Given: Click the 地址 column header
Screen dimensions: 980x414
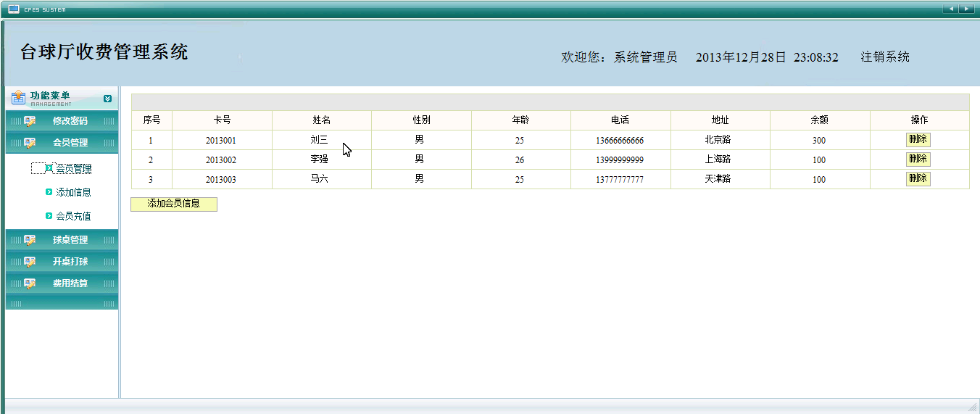Looking at the screenshot, I should click(x=720, y=120).
